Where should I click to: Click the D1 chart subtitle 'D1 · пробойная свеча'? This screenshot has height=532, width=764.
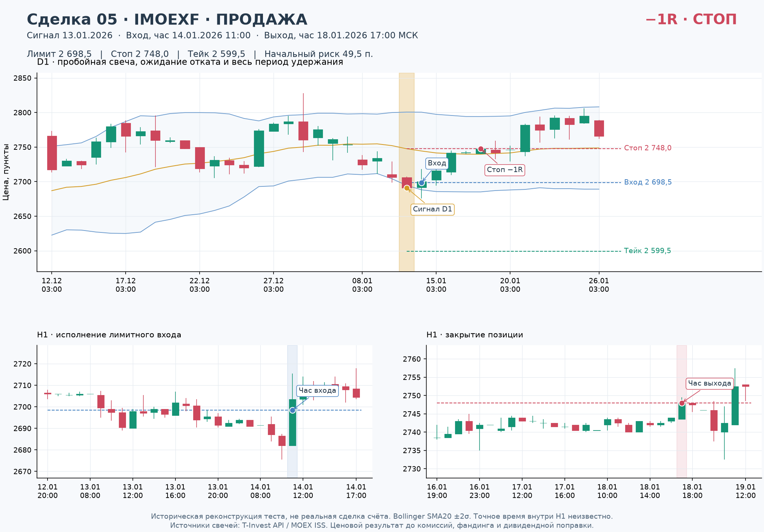coord(190,62)
